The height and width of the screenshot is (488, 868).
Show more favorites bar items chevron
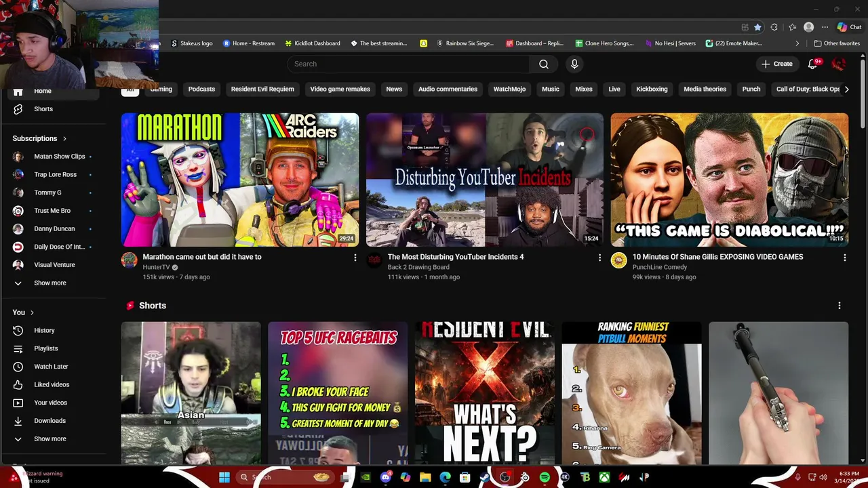(x=797, y=43)
